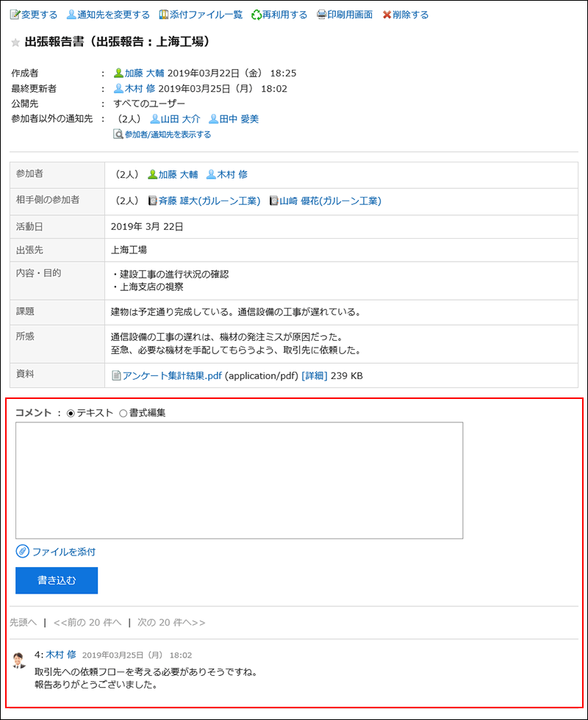Open アンケート集計結果.pdf attachment

[172, 376]
